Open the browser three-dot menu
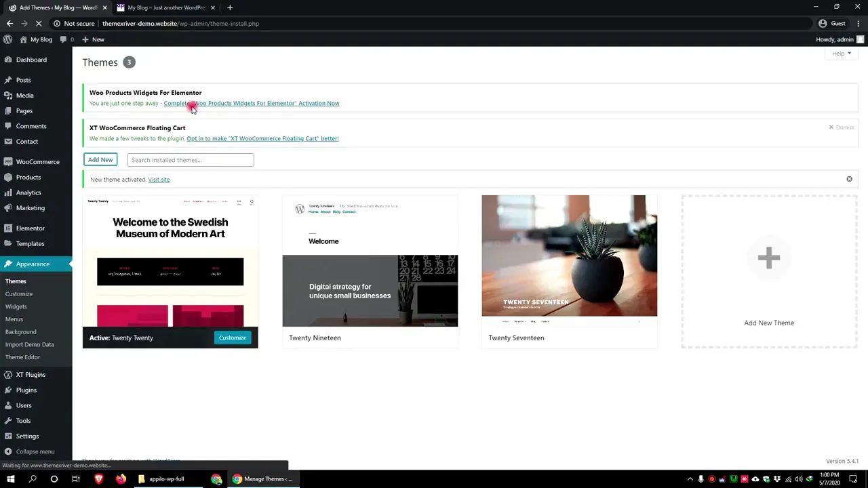This screenshot has height=488, width=868. [x=859, y=24]
